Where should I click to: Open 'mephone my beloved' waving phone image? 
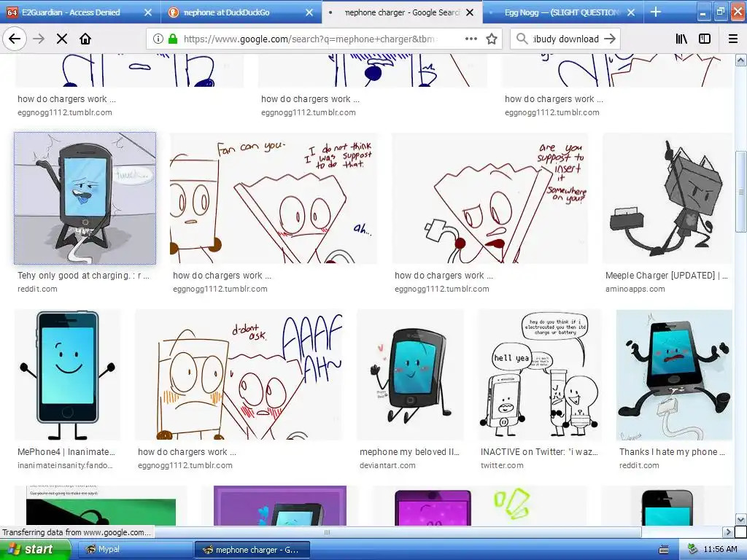point(410,375)
